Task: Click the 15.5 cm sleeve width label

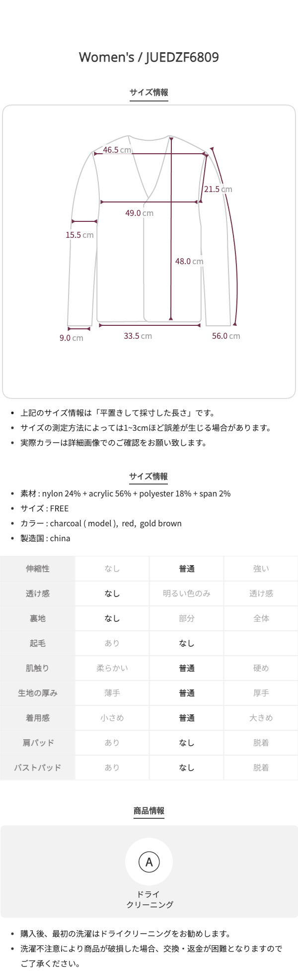Action: 79,235
